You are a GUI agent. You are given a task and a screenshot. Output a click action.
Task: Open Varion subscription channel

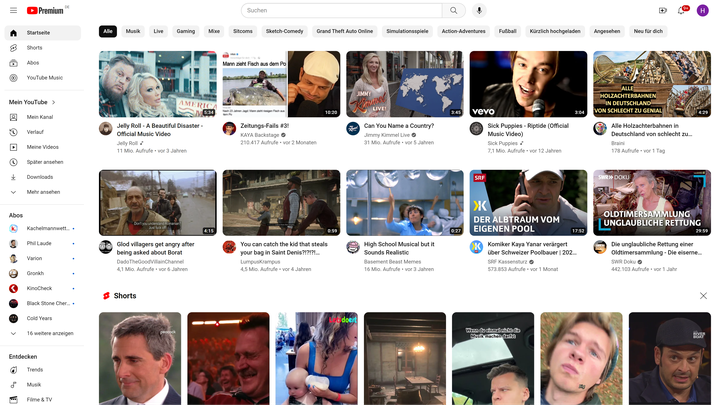tap(43, 258)
